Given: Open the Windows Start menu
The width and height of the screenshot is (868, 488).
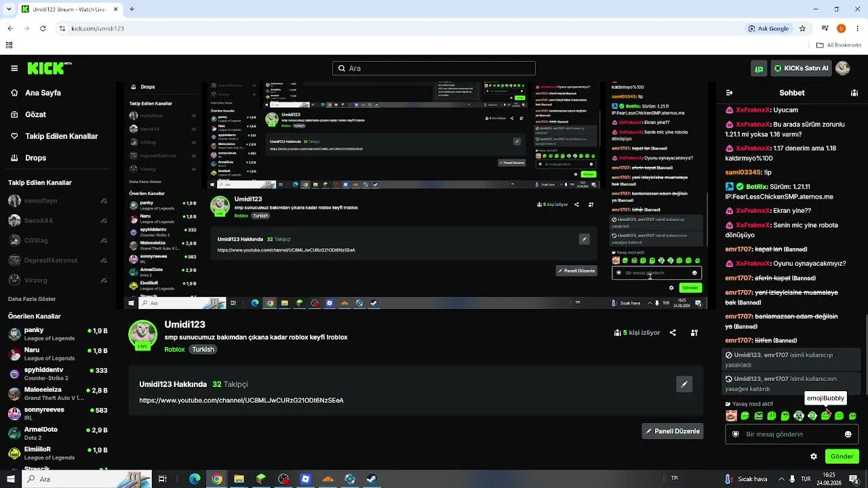Looking at the screenshot, I should point(12,479).
